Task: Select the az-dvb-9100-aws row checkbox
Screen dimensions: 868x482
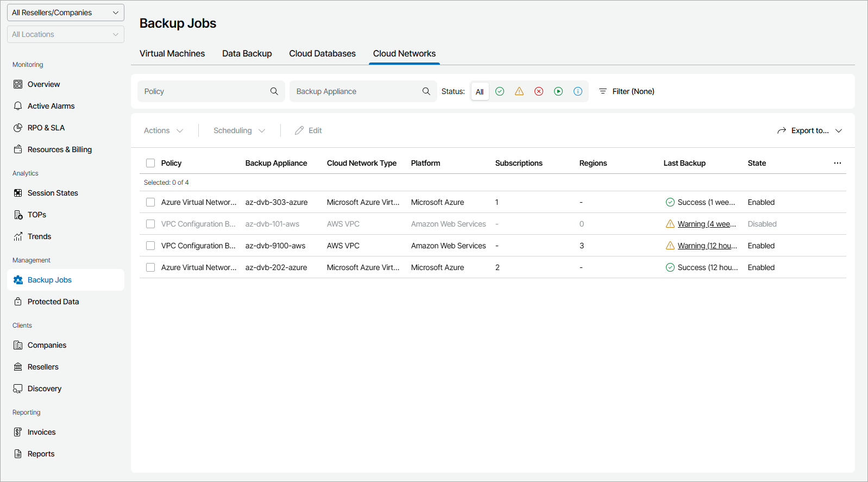Action: click(150, 246)
